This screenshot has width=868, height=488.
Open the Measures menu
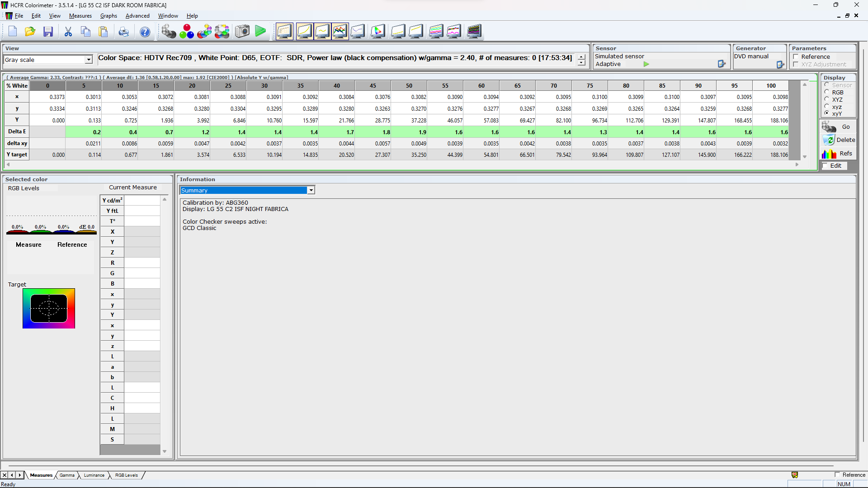pyautogui.click(x=80, y=16)
